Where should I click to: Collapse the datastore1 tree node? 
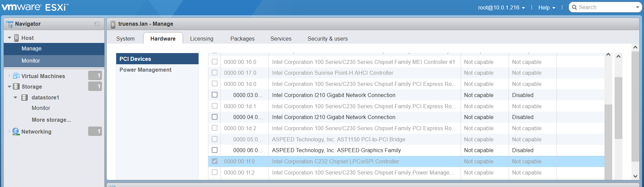[16, 97]
